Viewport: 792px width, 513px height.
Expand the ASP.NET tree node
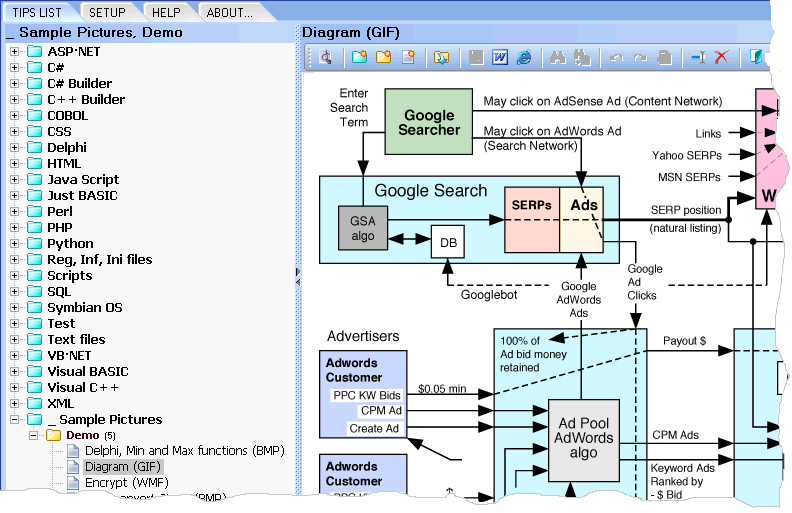15,52
